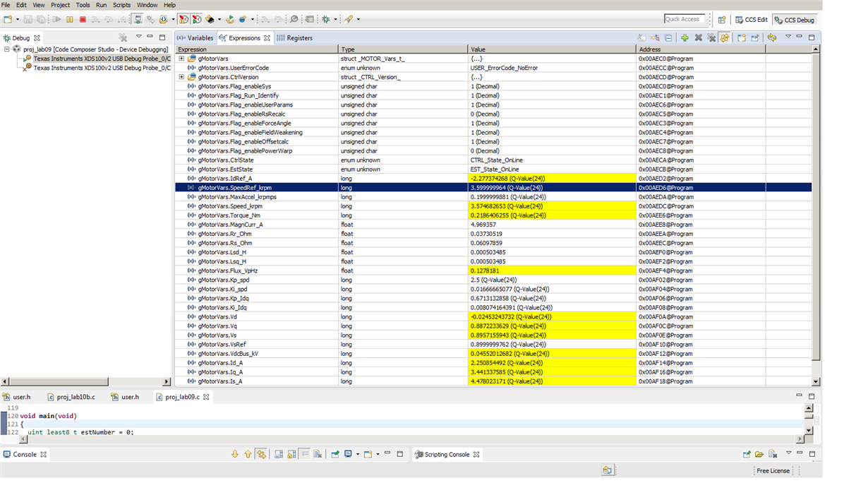Click Debug panel horizontal scrollbar right arrow

[x=167, y=382]
